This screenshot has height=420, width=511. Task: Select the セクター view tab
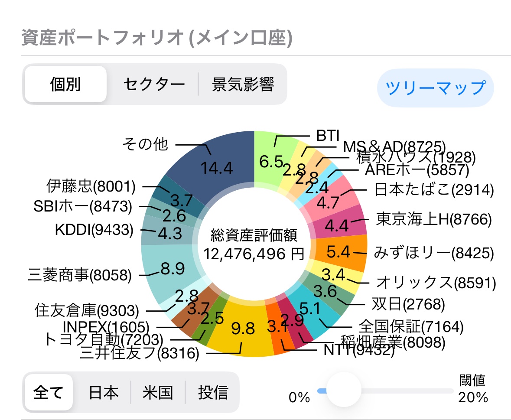click(x=154, y=85)
